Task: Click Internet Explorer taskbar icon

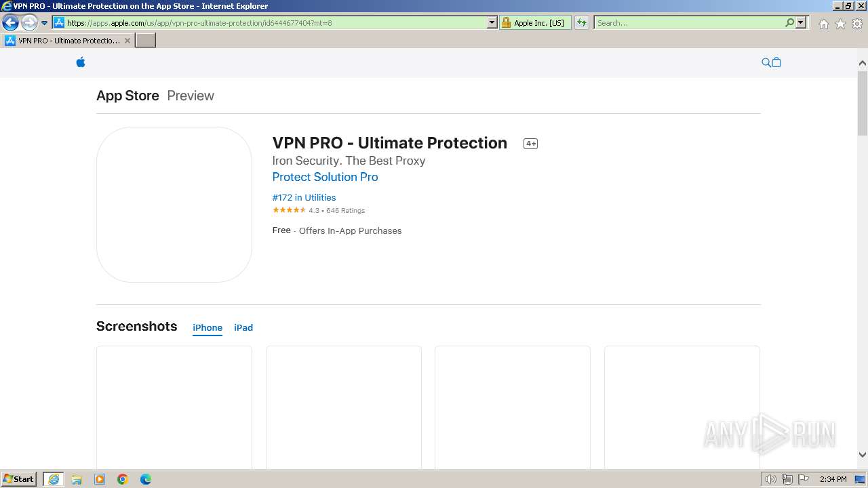Action: pos(54,479)
